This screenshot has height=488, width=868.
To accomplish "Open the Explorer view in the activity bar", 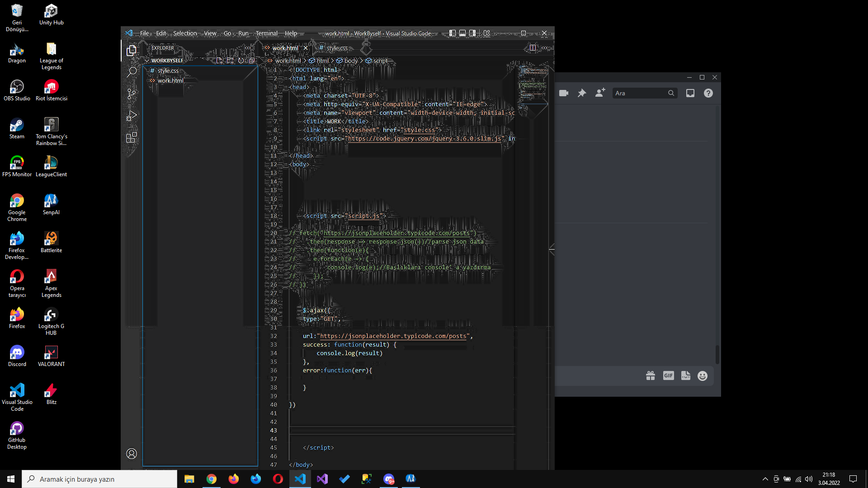I will click(132, 50).
